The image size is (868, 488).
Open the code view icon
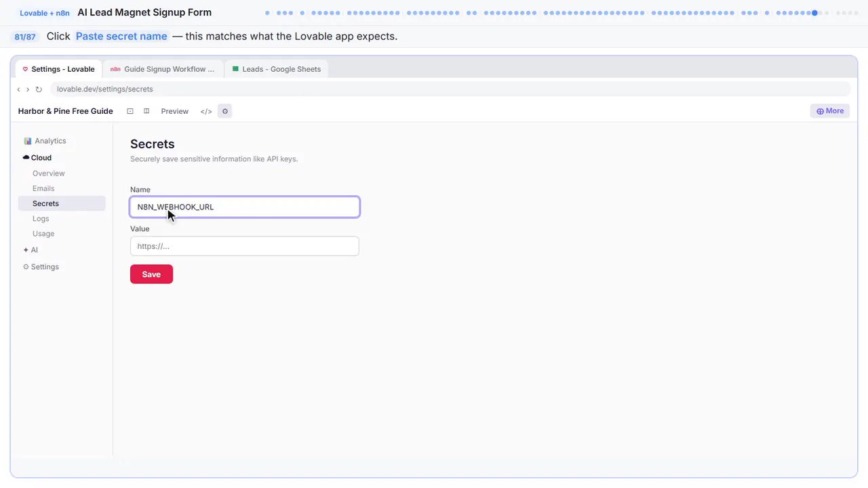(x=206, y=111)
